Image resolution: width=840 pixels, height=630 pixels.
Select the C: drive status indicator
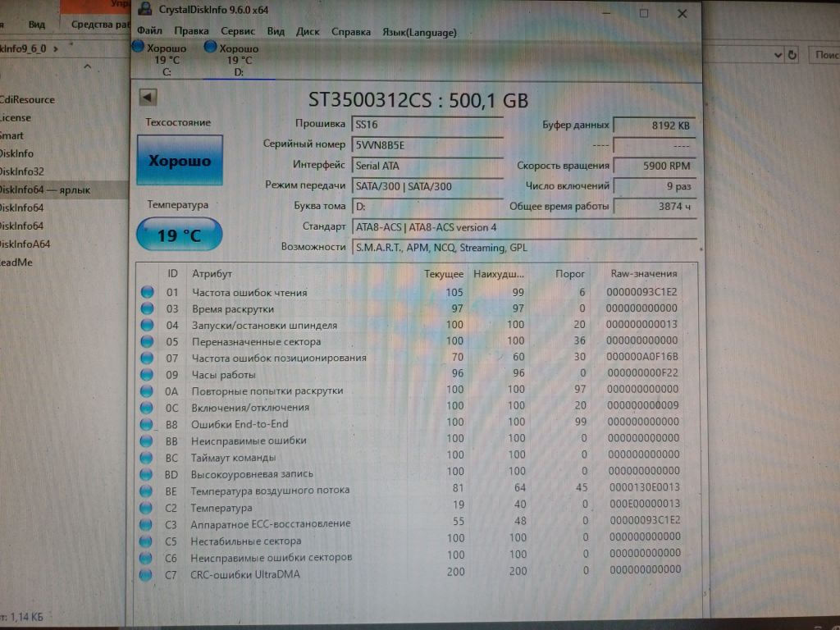pyautogui.click(x=161, y=59)
